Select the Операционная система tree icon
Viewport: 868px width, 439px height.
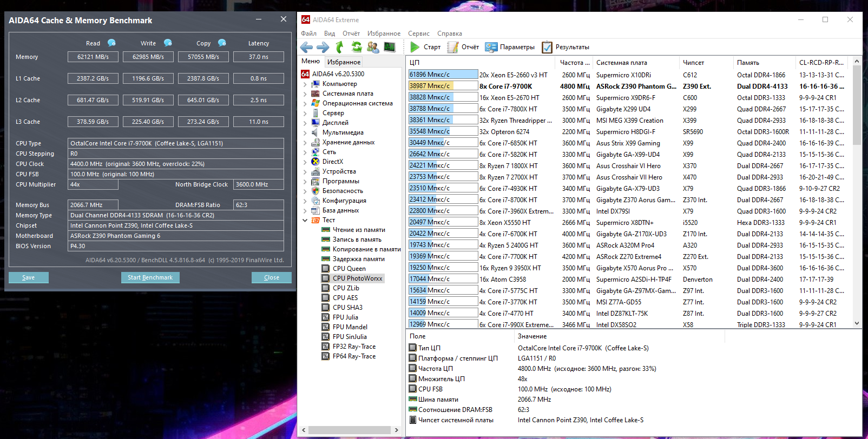click(315, 103)
